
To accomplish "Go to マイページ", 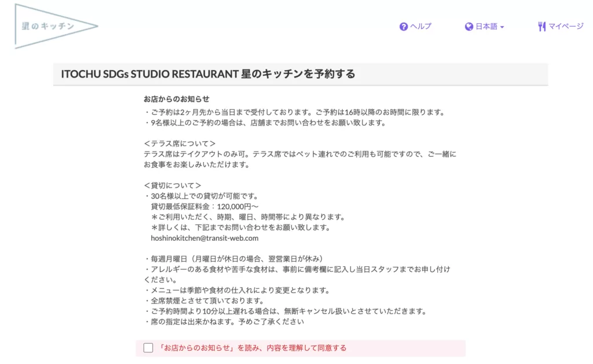I will point(566,27).
